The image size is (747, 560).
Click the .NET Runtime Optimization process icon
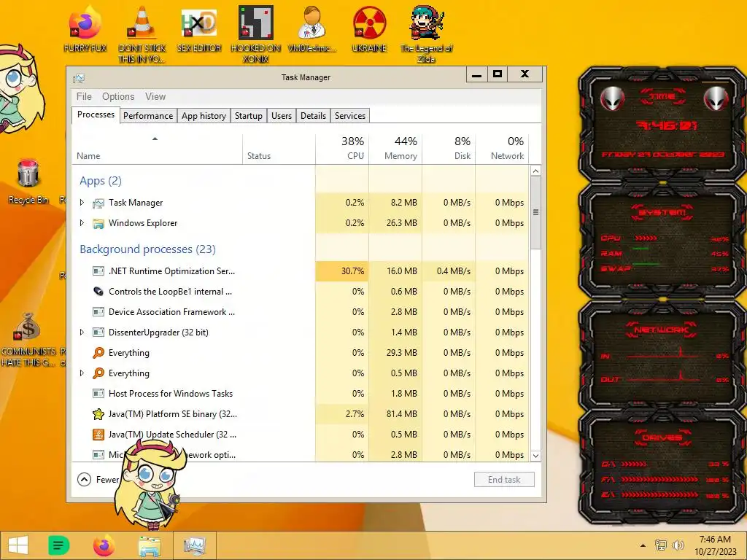coord(98,271)
